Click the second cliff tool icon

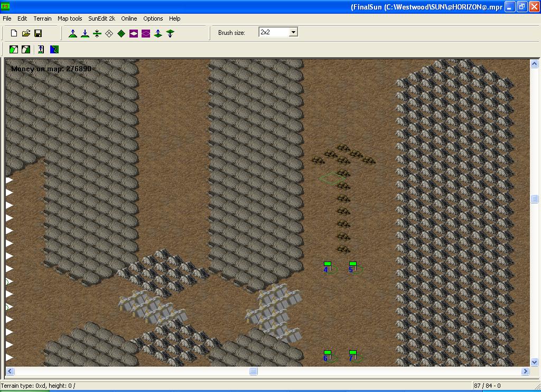coord(26,49)
